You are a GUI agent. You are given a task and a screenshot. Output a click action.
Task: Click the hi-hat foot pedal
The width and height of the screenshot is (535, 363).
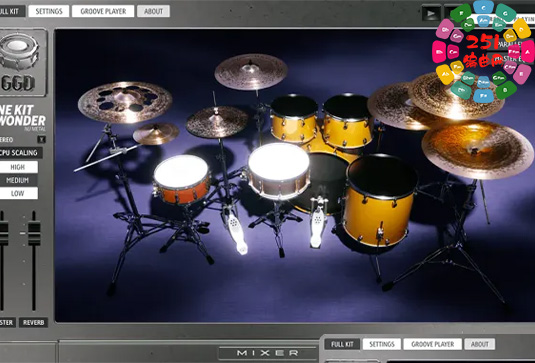[x=237, y=233]
